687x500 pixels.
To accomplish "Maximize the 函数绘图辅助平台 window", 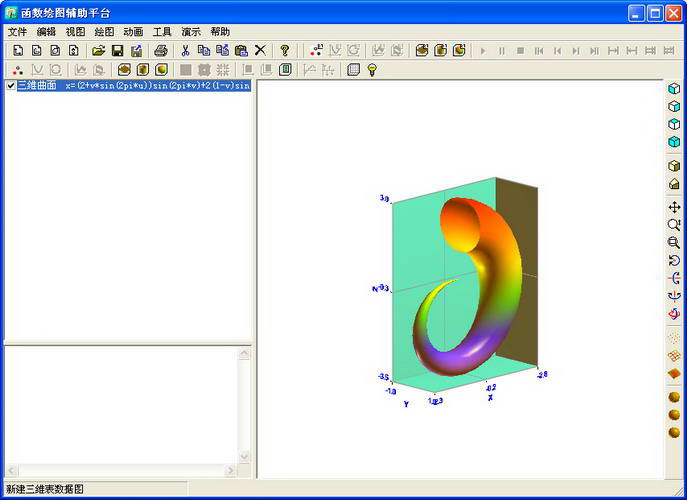I will pyautogui.click(x=655, y=13).
